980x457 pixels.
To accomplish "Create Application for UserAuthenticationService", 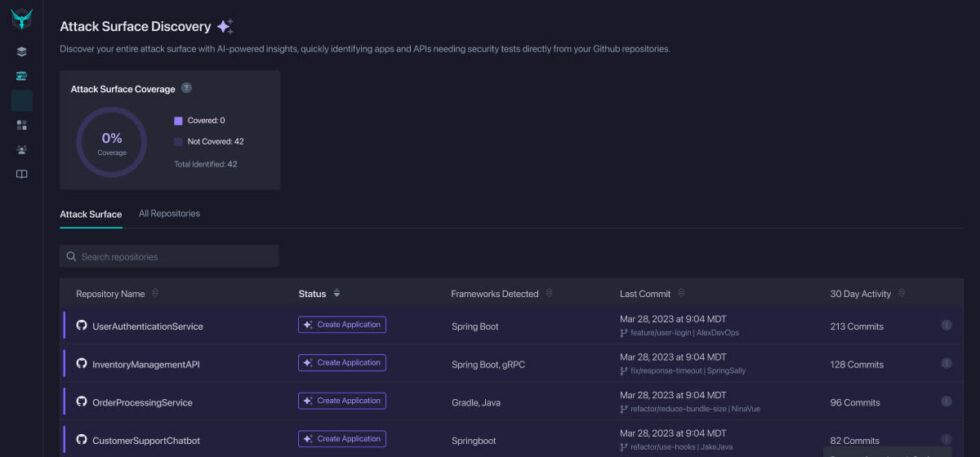I will 342,325.
